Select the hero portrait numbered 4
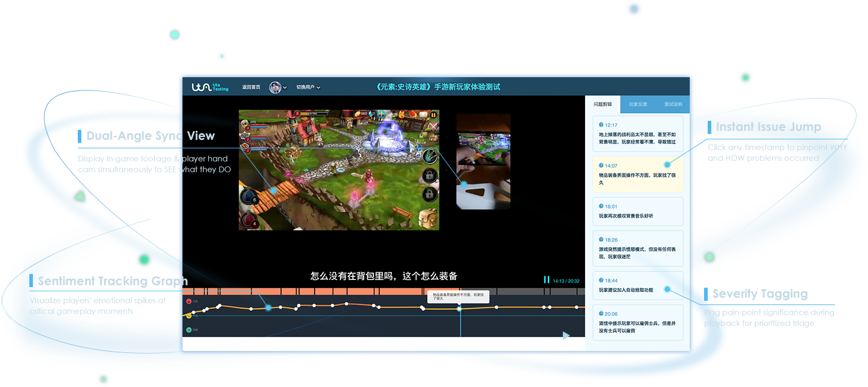This screenshot has width=868, height=387. click(x=249, y=221)
